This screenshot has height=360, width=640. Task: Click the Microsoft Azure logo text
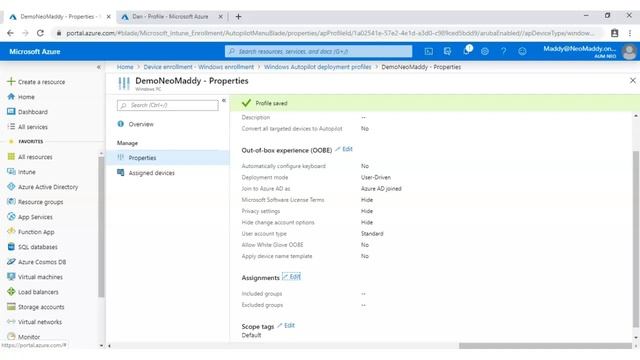pos(35,52)
